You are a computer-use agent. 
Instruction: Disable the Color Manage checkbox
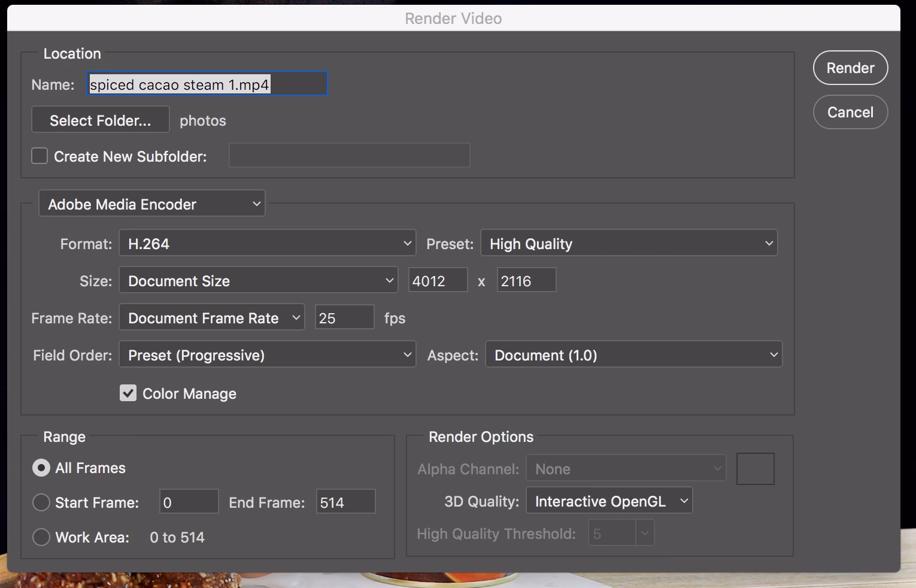(x=128, y=393)
